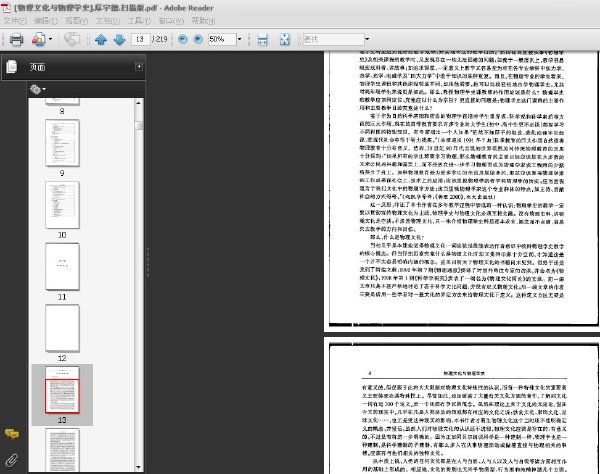Image resolution: width=600 pixels, height=474 pixels.
Task: Open the Edit menu (编辑)
Action: [46, 21]
